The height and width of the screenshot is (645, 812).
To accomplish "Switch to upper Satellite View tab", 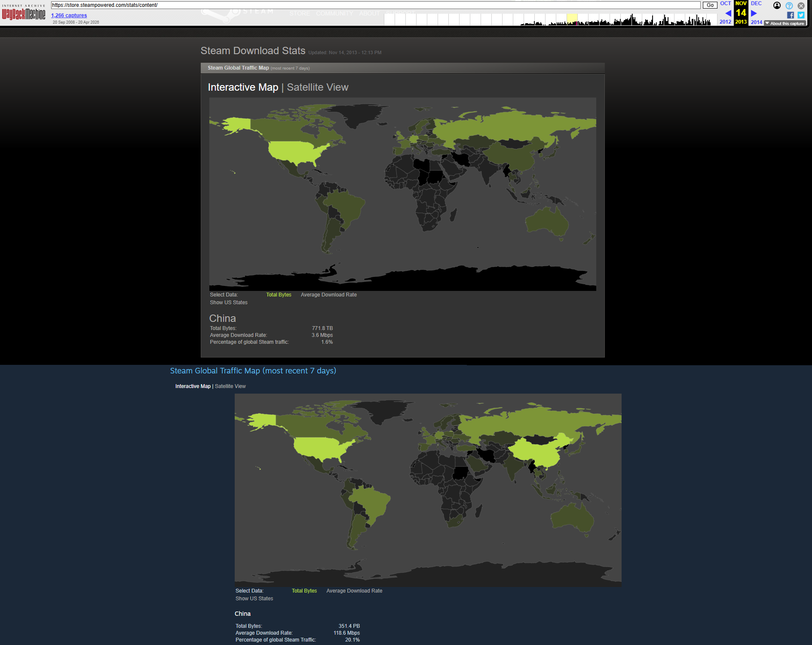I will click(318, 87).
